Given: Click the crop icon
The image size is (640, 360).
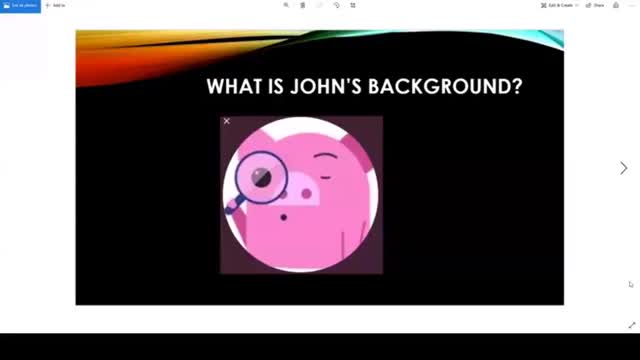Looking at the screenshot, I should 353,5.
